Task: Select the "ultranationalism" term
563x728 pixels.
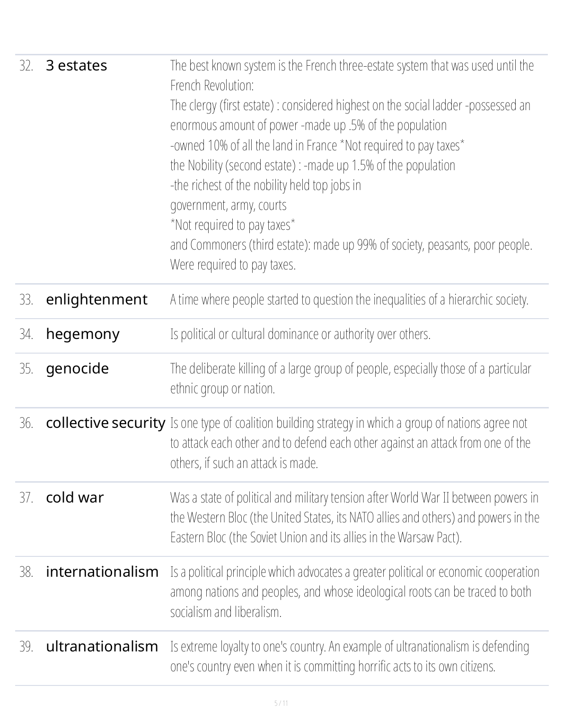Action: [102, 647]
